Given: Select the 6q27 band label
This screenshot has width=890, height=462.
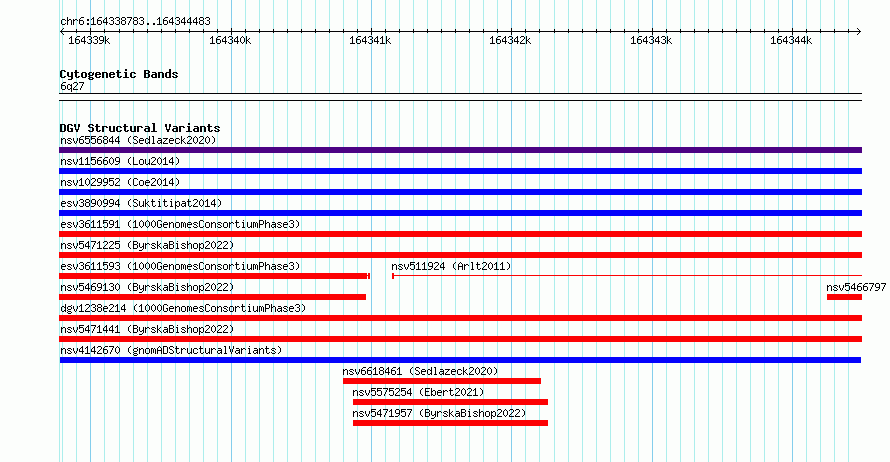Looking at the screenshot, I should tap(72, 86).
